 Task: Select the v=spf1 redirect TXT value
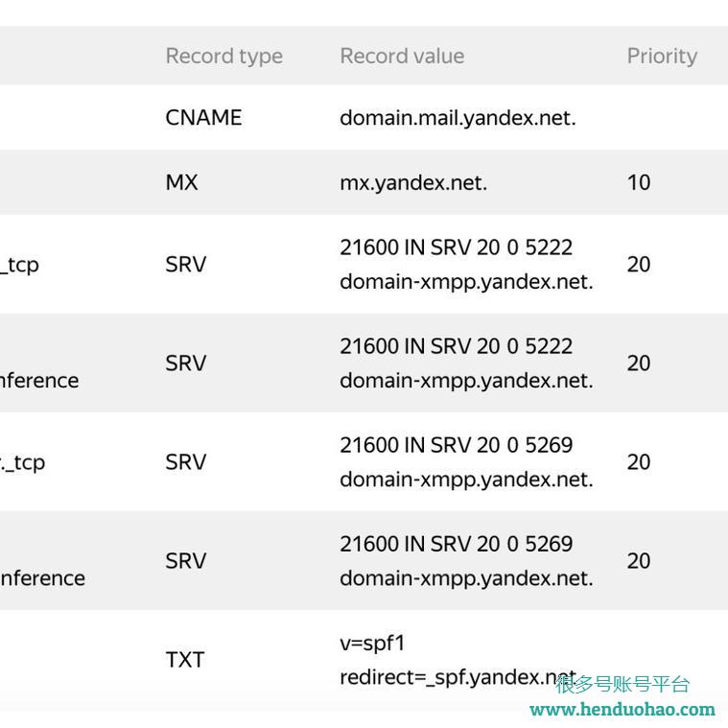coord(458,660)
